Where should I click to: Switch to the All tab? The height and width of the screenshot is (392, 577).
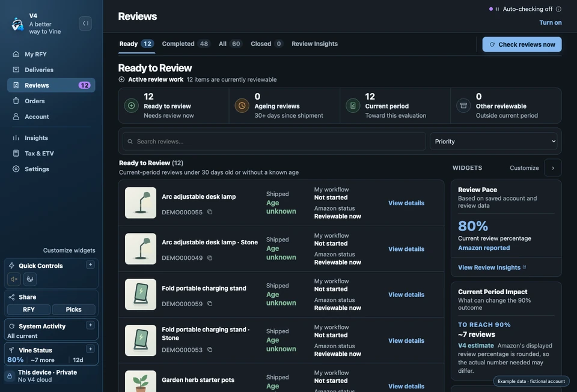230,44
